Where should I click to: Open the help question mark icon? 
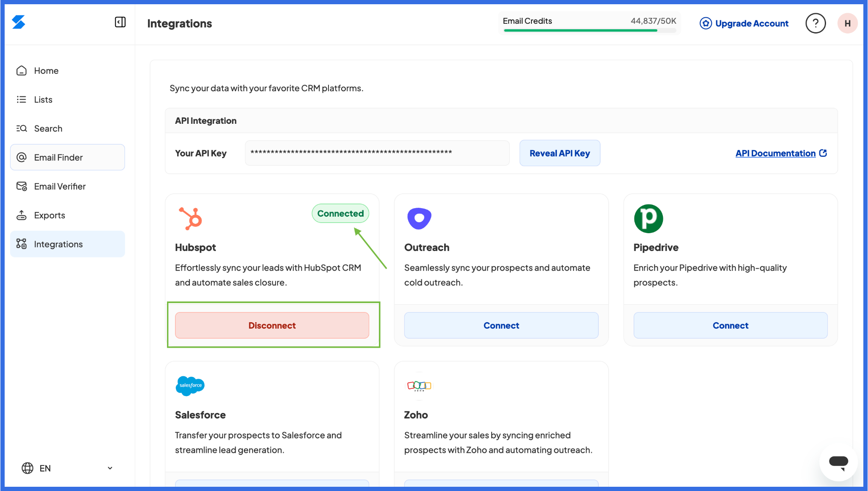pos(815,23)
